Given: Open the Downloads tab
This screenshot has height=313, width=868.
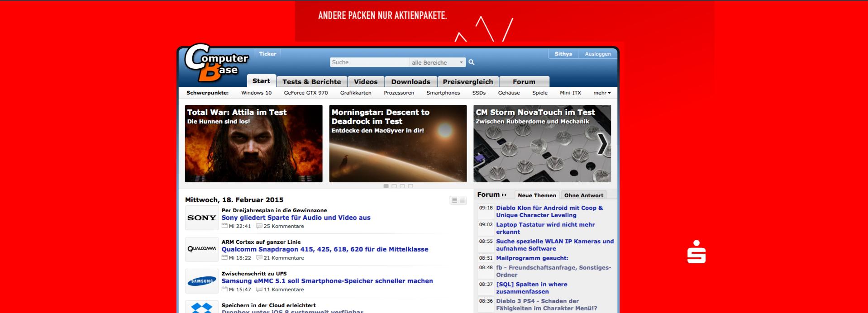Looking at the screenshot, I should 410,81.
